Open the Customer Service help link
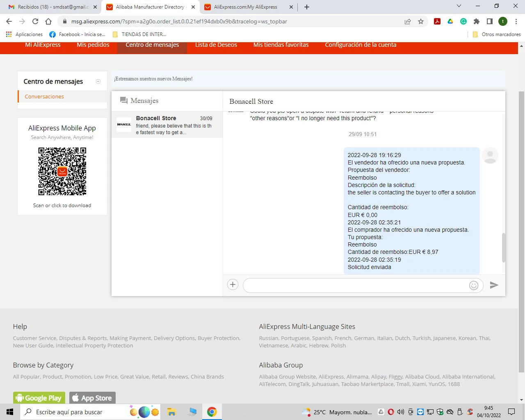The image size is (525, 420). 35,338
